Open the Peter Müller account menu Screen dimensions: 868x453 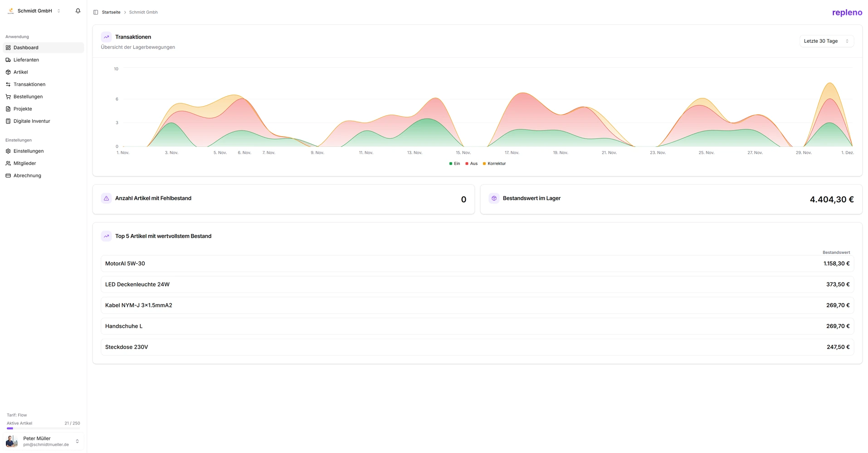tap(43, 441)
